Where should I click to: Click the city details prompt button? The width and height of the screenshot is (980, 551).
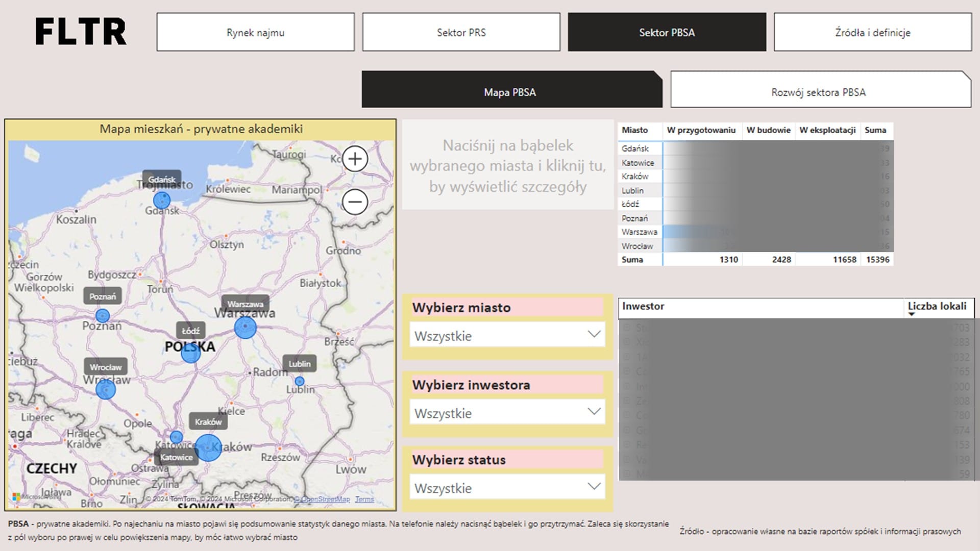pos(507,165)
